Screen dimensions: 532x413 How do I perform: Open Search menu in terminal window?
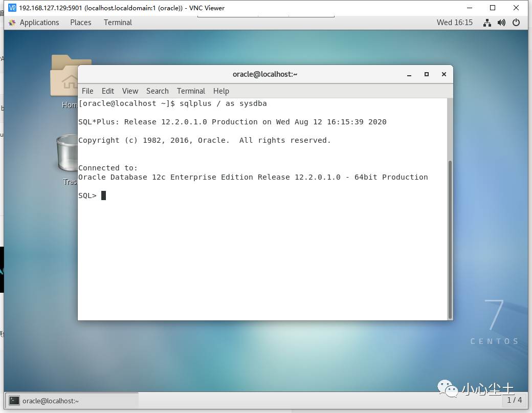pos(158,91)
